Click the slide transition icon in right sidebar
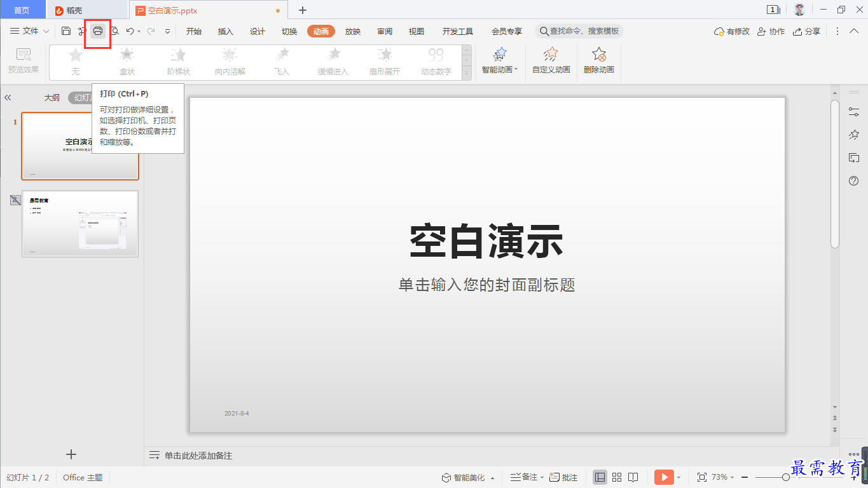This screenshot has width=868, height=488. [854, 158]
